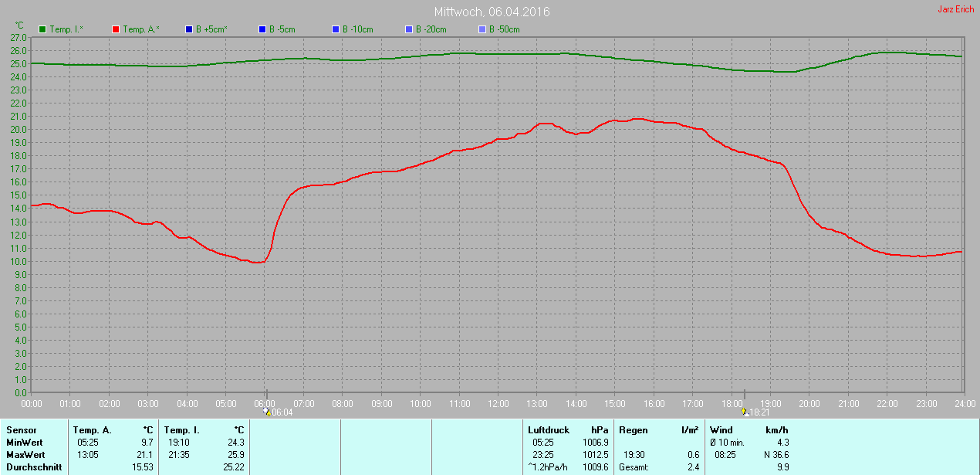Viewport: 980px width, 475px height.
Task: Click the 0.0 y-axis label
Action: point(21,392)
